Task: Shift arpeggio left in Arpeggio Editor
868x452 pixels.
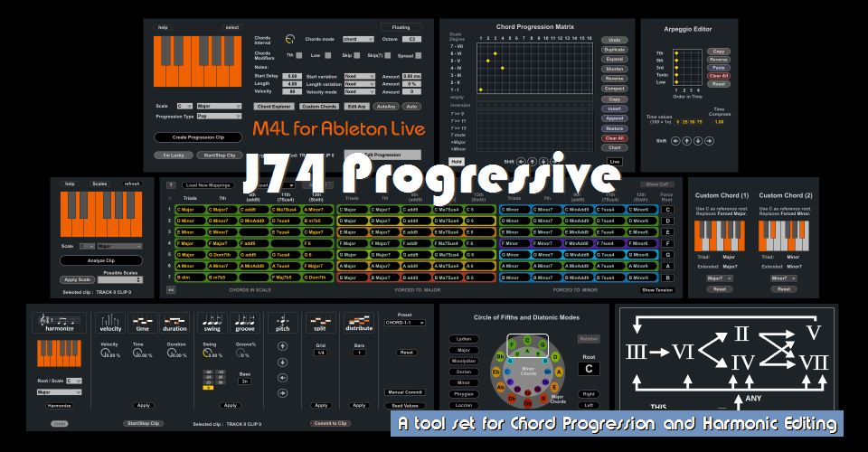Action: pos(675,141)
